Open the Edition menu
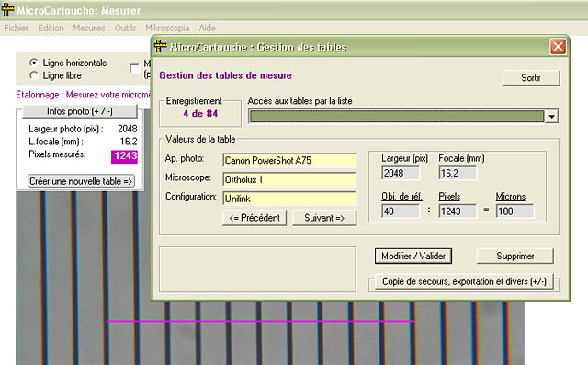Image resolution: width=588 pixels, height=365 pixels. pyautogui.click(x=51, y=28)
